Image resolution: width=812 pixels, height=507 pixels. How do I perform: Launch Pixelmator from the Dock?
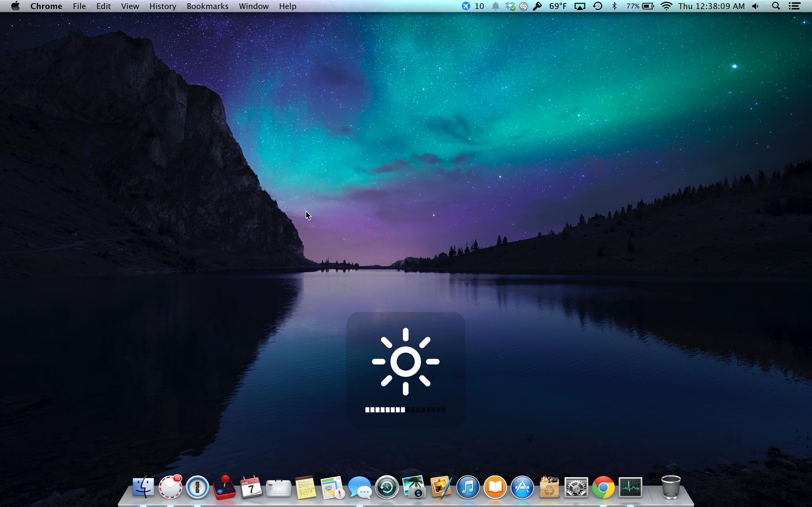tap(441, 487)
